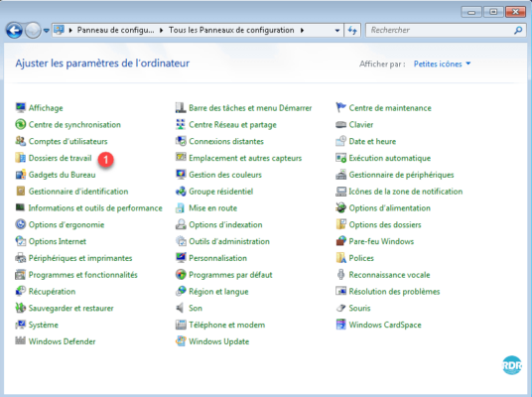Click the Barre des tâches icon

click(x=181, y=107)
